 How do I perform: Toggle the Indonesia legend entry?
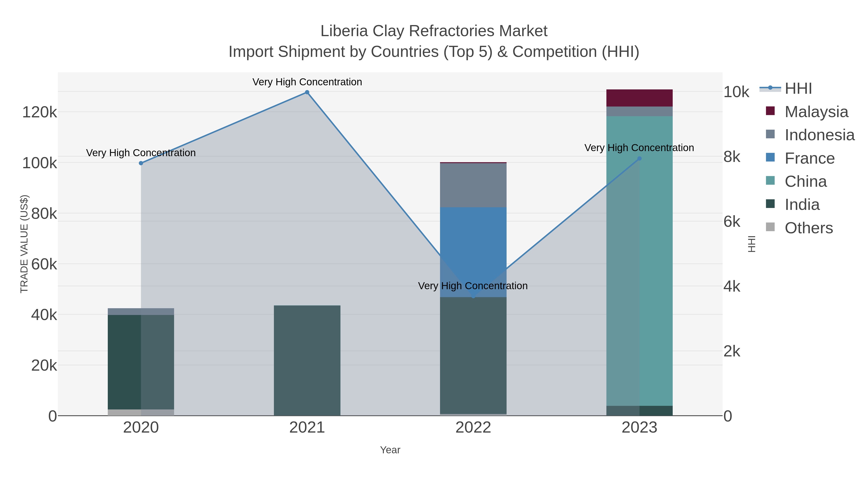coord(810,135)
